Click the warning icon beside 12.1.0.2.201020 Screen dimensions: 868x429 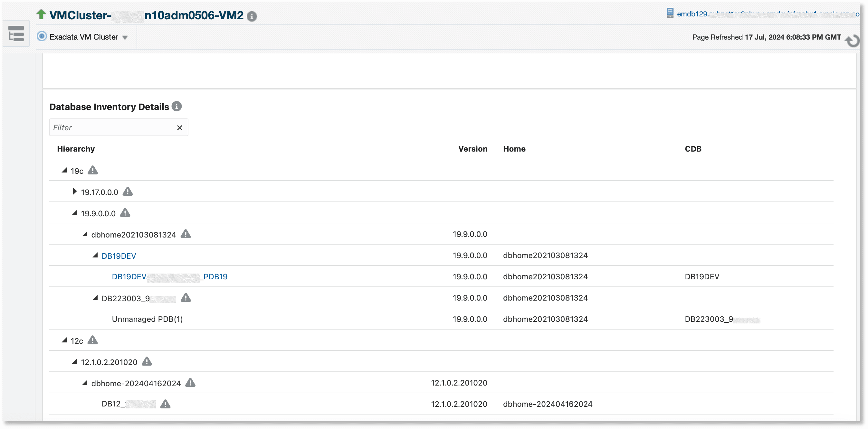click(x=146, y=361)
